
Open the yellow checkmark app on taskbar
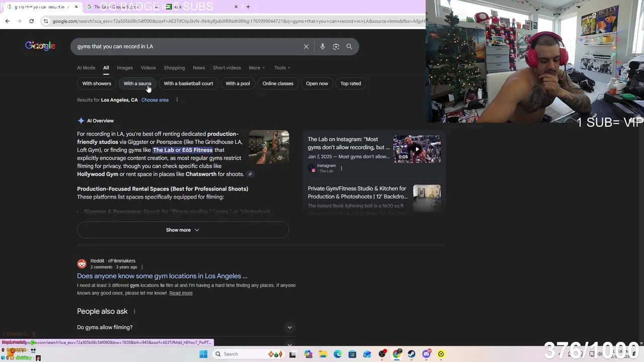(x=441, y=354)
